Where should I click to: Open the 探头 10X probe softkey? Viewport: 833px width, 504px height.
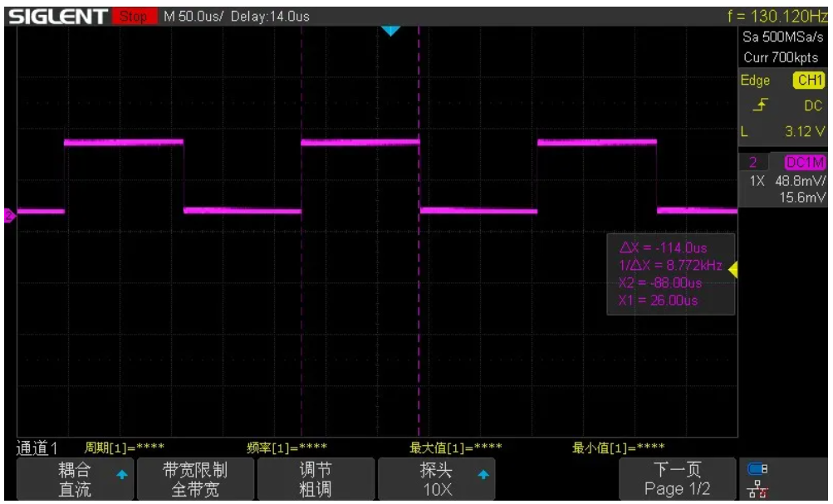click(436, 479)
